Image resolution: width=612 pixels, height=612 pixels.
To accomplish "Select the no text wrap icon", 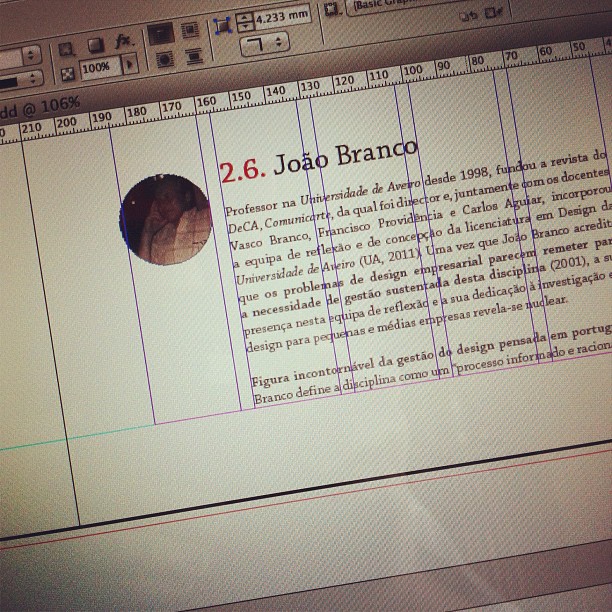I will [160, 34].
